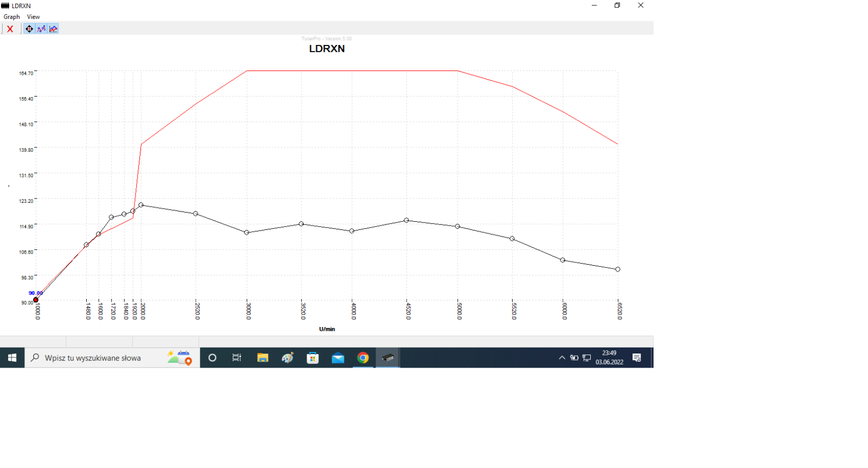Image resolution: width=868 pixels, height=468 pixels.
Task: Open the Mail app in taskbar
Action: [x=338, y=358]
